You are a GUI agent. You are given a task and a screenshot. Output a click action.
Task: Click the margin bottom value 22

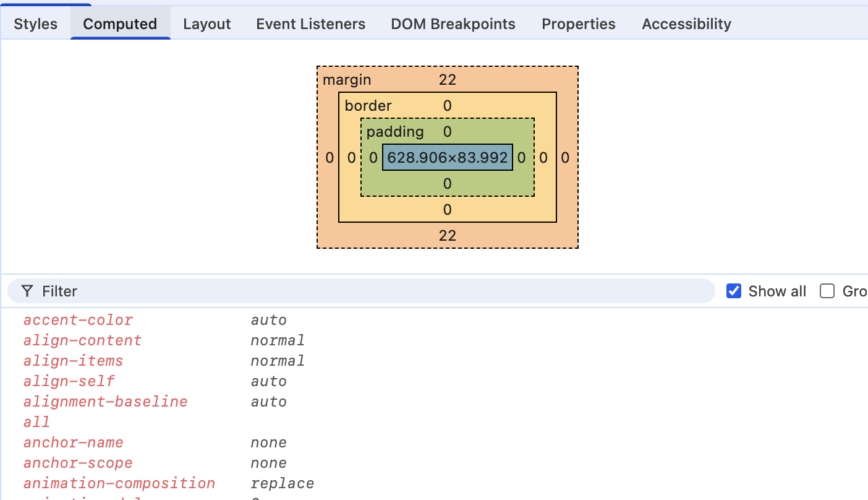click(x=447, y=235)
